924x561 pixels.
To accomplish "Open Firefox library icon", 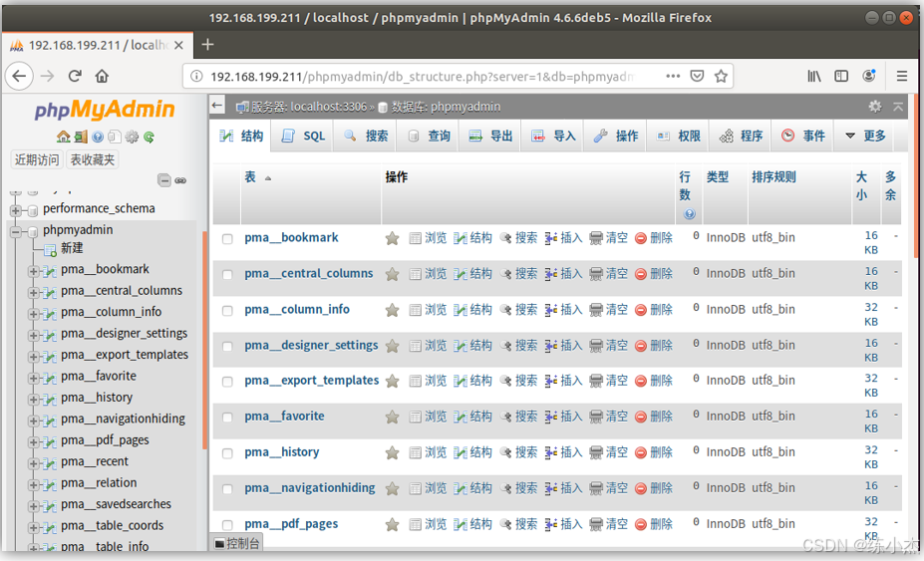I will 814,76.
